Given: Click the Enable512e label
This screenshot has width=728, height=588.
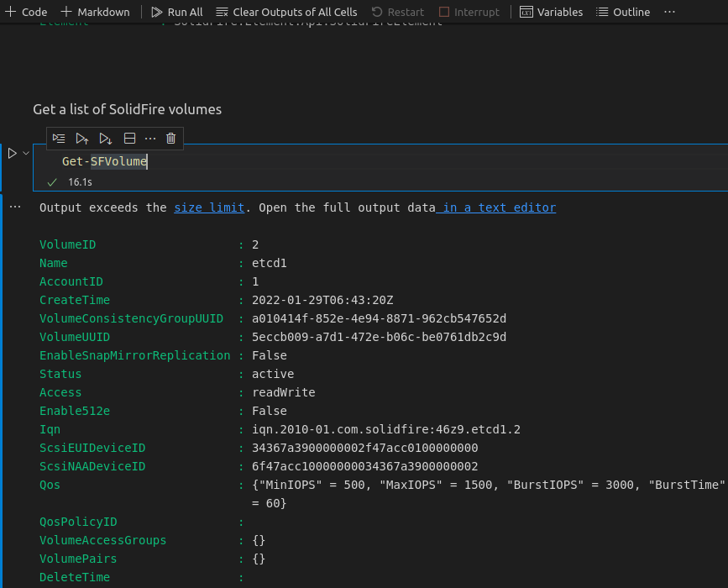Looking at the screenshot, I should pyautogui.click(x=74, y=411).
